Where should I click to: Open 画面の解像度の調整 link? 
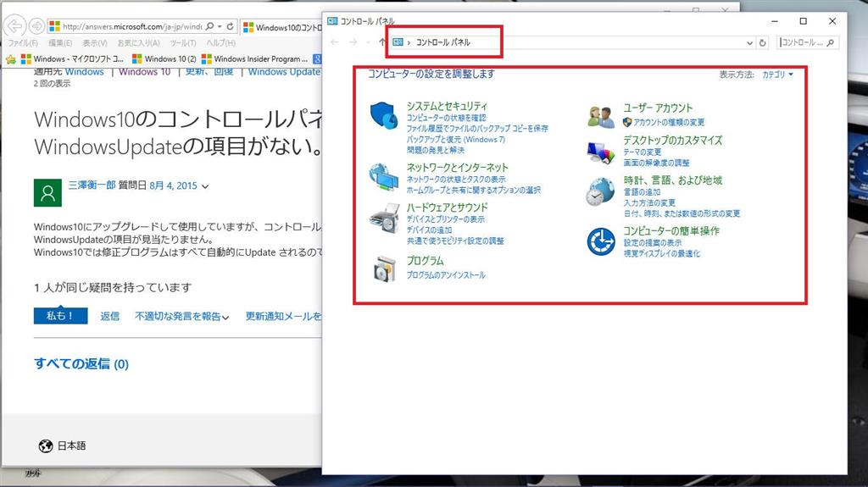click(657, 163)
